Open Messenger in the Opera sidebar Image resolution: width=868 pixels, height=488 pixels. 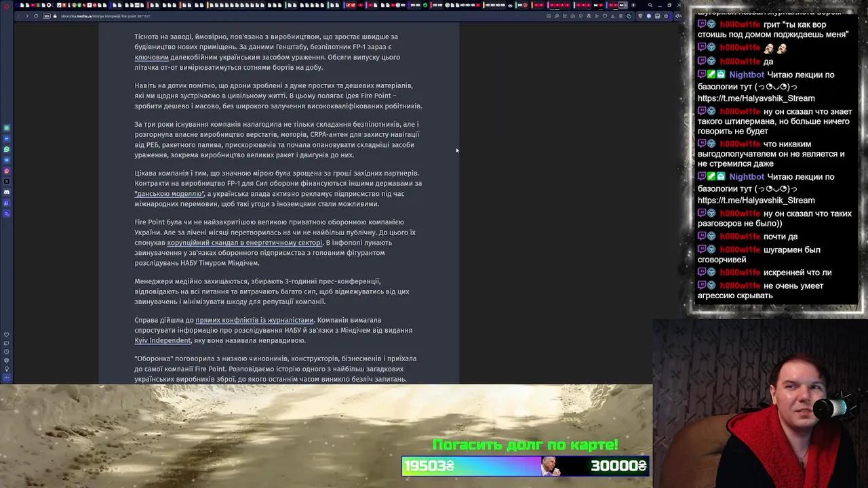click(x=7, y=138)
